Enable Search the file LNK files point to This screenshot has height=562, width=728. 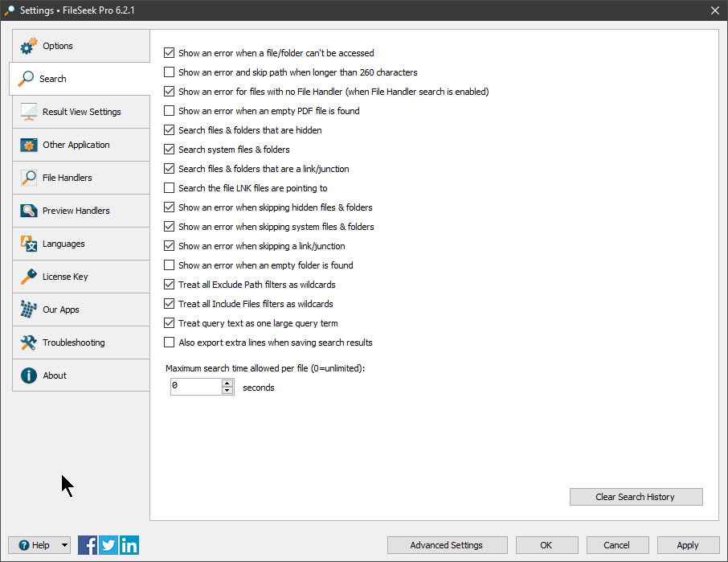click(169, 188)
